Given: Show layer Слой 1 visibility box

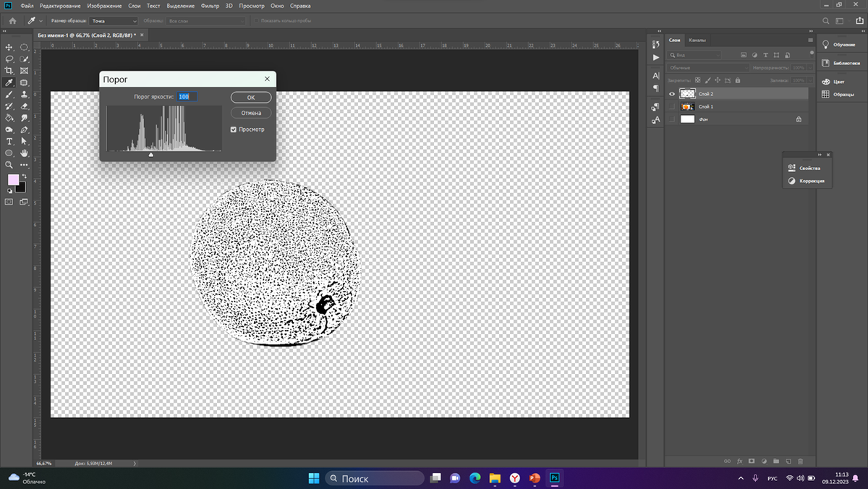Looking at the screenshot, I should point(672,106).
